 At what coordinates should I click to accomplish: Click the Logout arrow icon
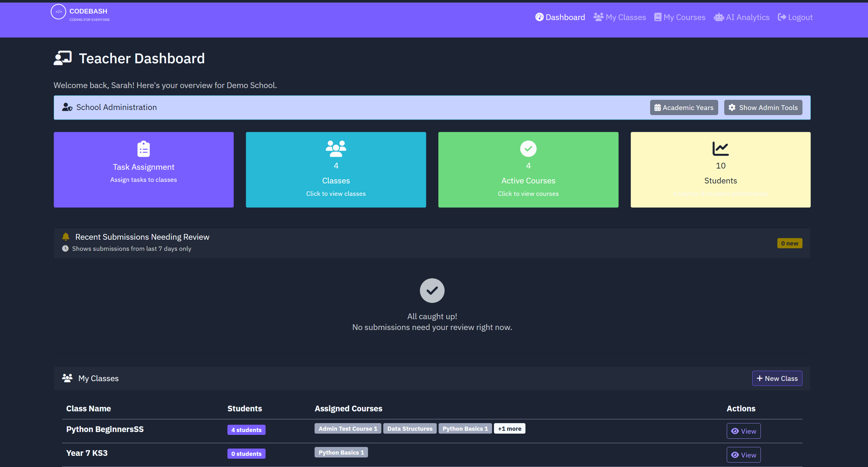point(782,17)
